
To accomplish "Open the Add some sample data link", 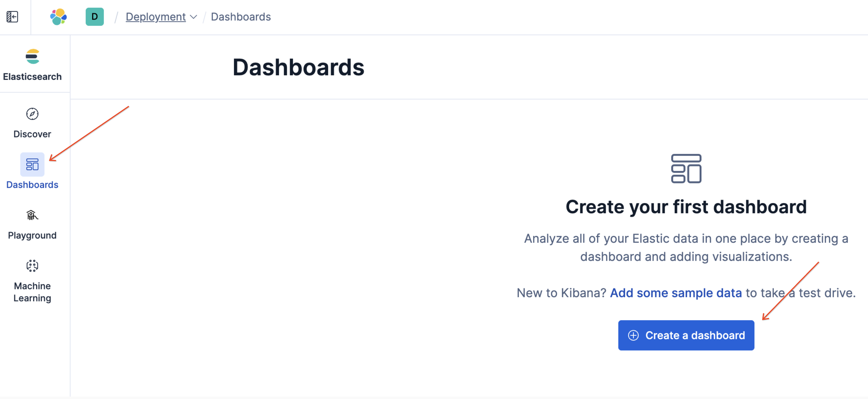I will 676,292.
